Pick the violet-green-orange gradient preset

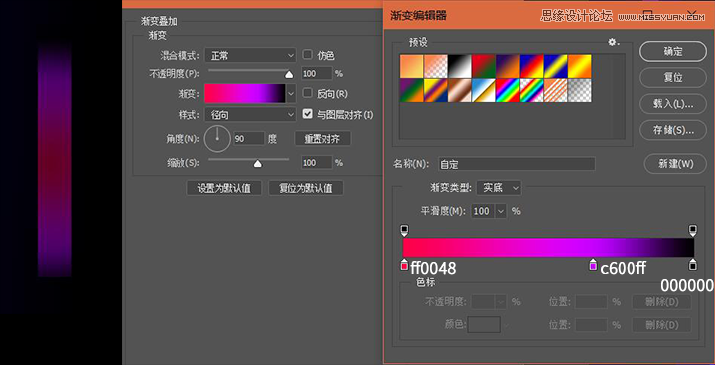coord(411,90)
